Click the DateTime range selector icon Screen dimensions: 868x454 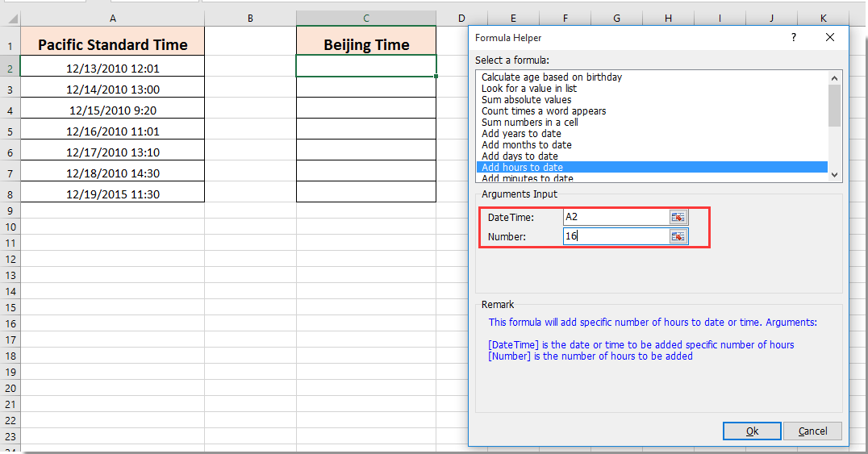[x=678, y=217]
